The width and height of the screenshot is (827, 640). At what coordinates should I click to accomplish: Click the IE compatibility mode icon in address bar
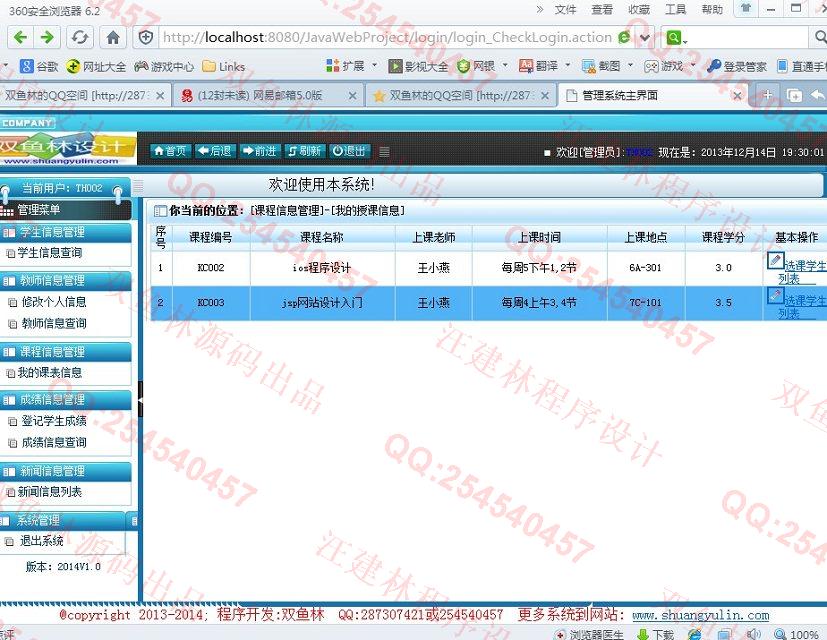[624, 37]
